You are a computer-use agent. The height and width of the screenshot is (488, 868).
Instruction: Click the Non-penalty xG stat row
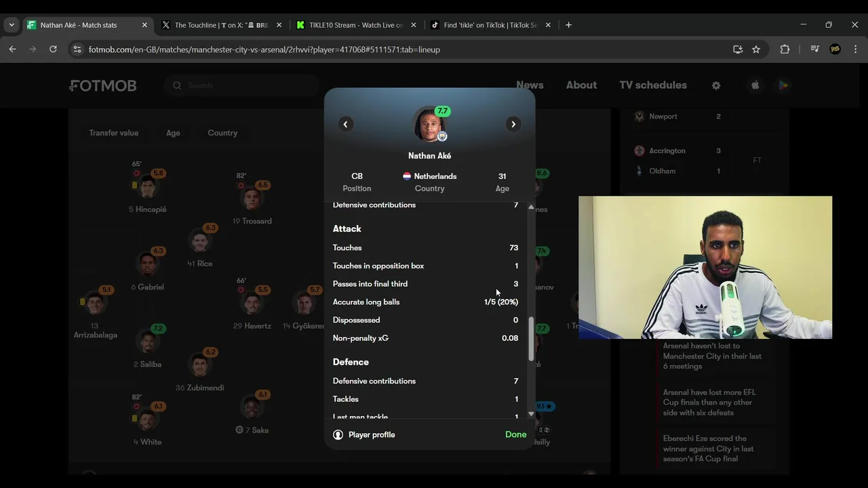pos(425,338)
